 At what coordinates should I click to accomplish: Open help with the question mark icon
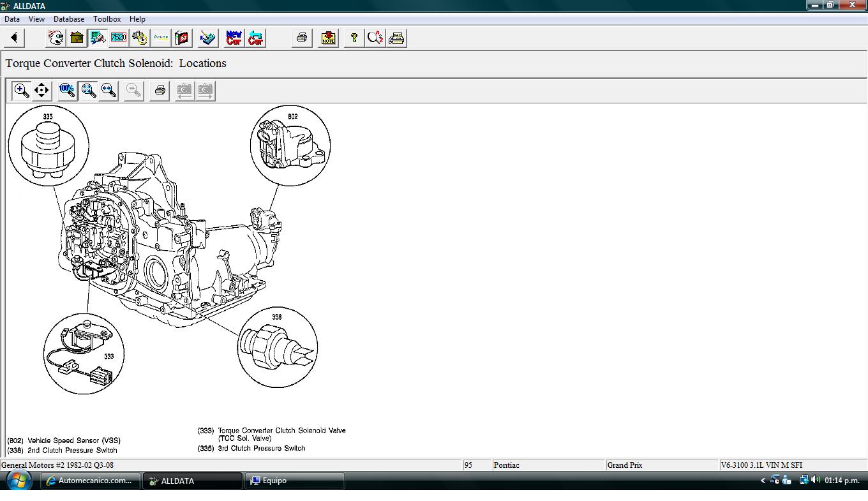[354, 38]
